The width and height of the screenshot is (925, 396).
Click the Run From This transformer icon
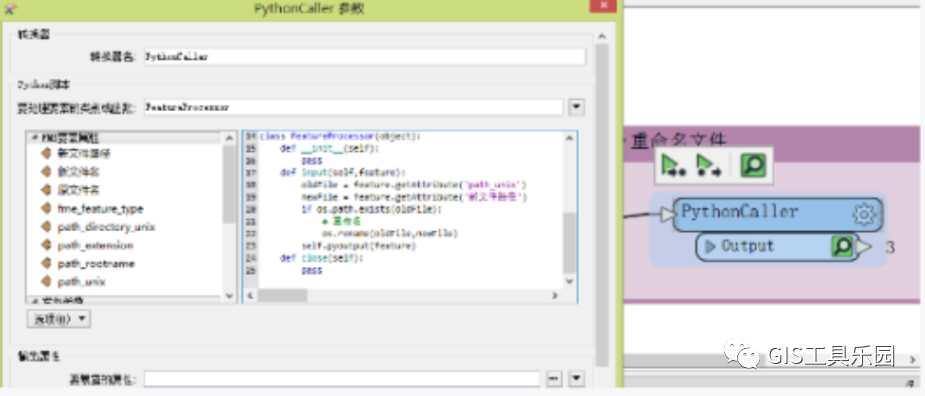pos(709,165)
